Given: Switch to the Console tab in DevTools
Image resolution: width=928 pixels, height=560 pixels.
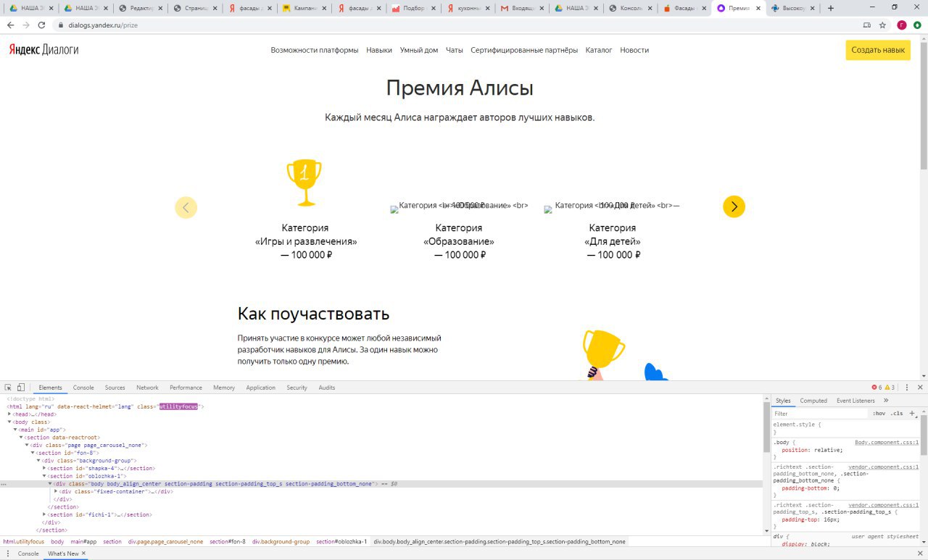Looking at the screenshot, I should coord(83,388).
